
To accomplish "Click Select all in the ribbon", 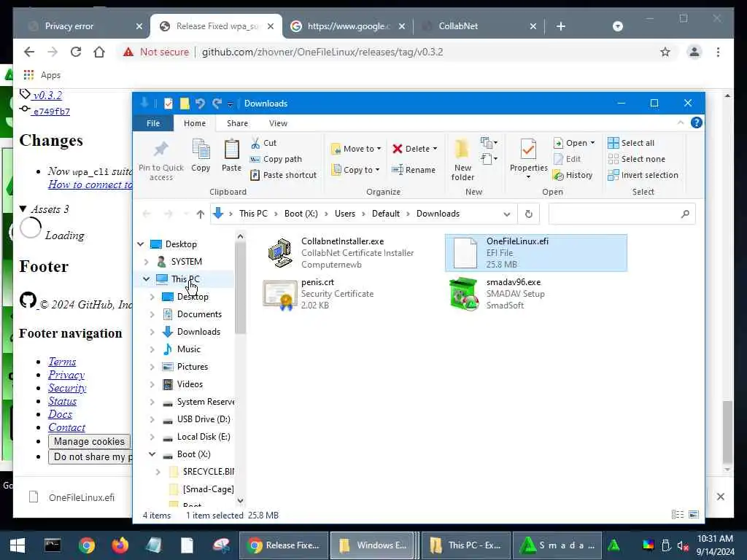I will 631,143.
